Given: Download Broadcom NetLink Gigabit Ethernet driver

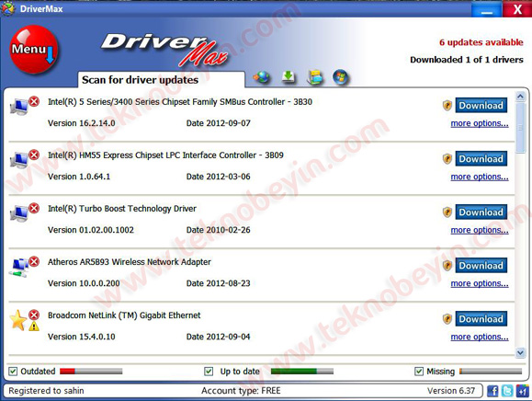Looking at the screenshot, I should [481, 318].
